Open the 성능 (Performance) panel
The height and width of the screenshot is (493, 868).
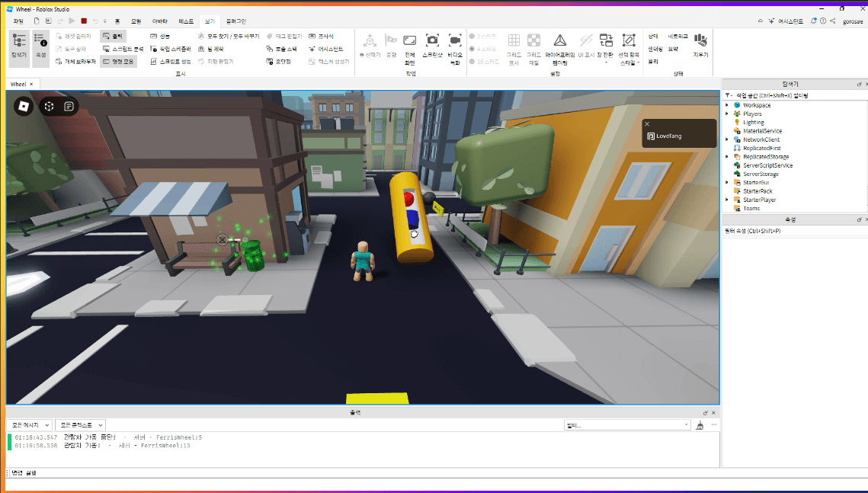click(x=160, y=36)
